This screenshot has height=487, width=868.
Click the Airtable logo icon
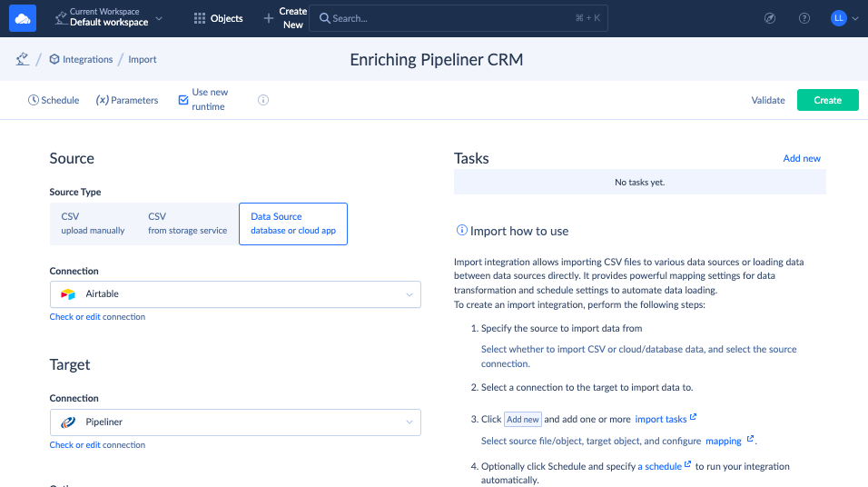click(68, 294)
